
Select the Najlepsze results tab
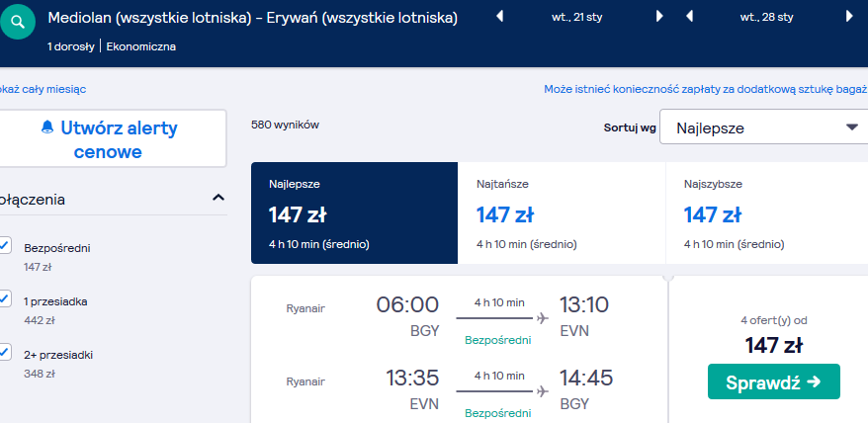pyautogui.click(x=354, y=212)
